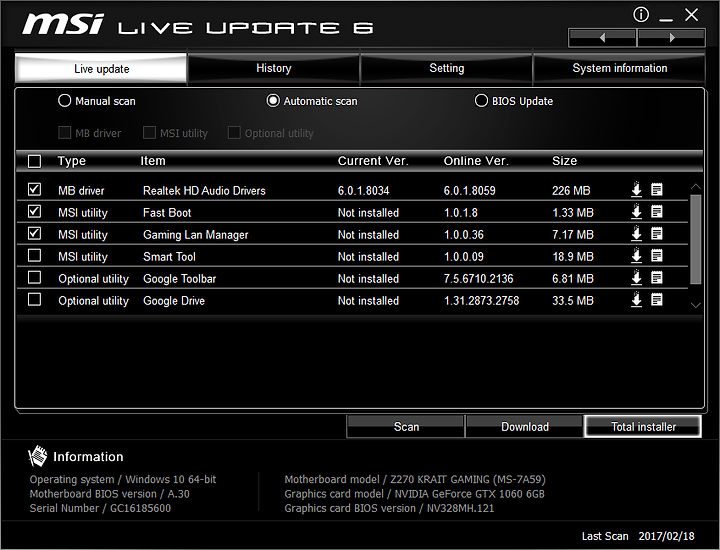This screenshot has height=550, width=720.
Task: Uncheck Realtek HD Audio Drivers checkbox
Action: tap(34, 189)
